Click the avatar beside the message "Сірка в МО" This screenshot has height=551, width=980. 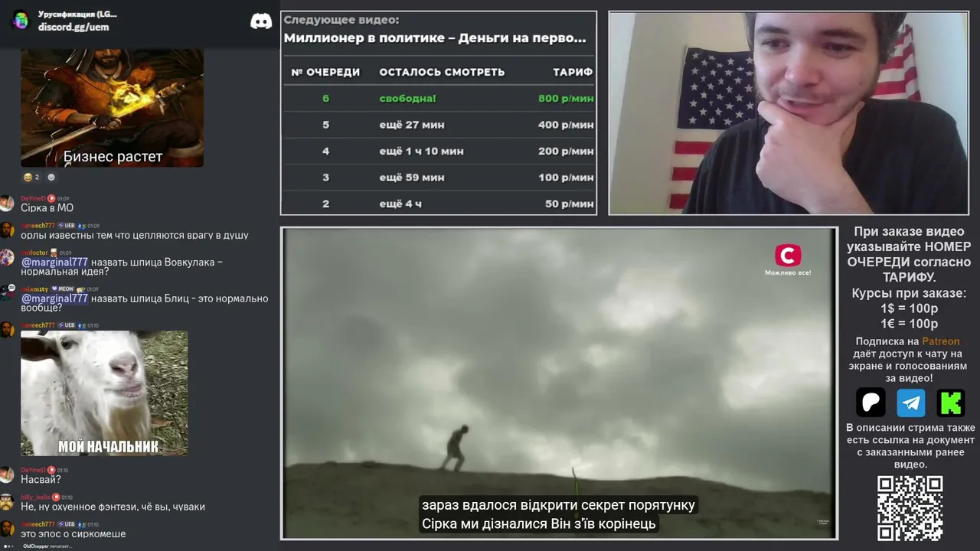pos(7,204)
